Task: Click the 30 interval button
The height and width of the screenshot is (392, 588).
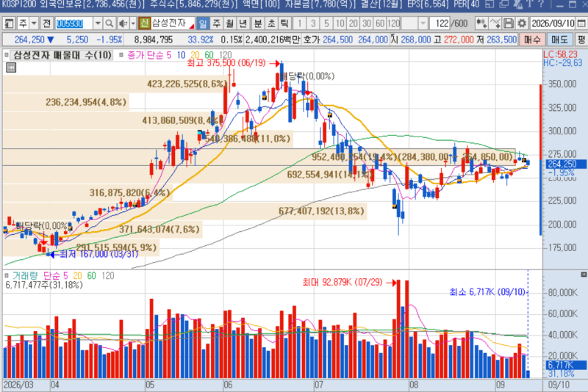Action: pyautogui.click(x=367, y=23)
